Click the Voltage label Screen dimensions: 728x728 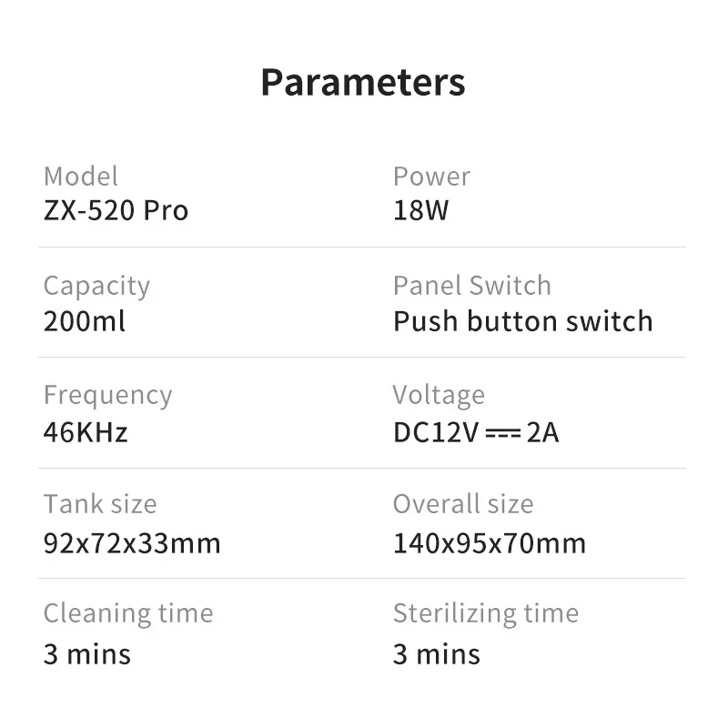(x=439, y=395)
